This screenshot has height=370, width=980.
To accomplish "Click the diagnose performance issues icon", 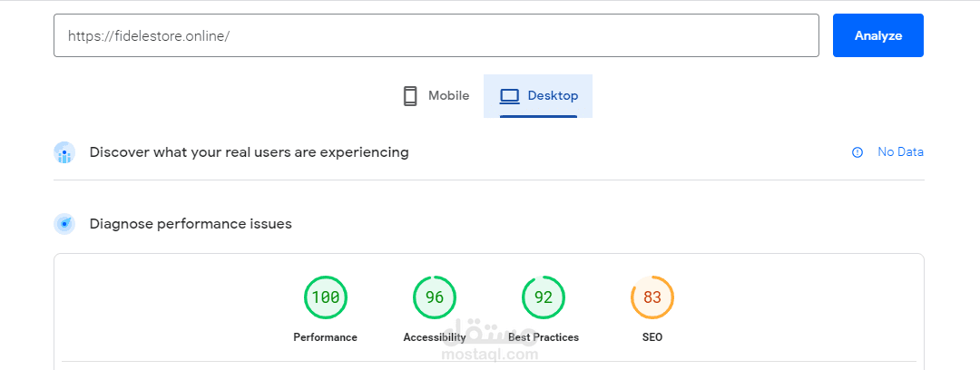I will tap(64, 223).
